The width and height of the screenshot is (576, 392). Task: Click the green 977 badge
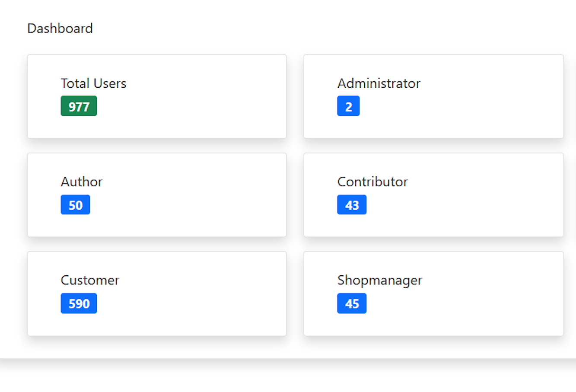coord(79,106)
